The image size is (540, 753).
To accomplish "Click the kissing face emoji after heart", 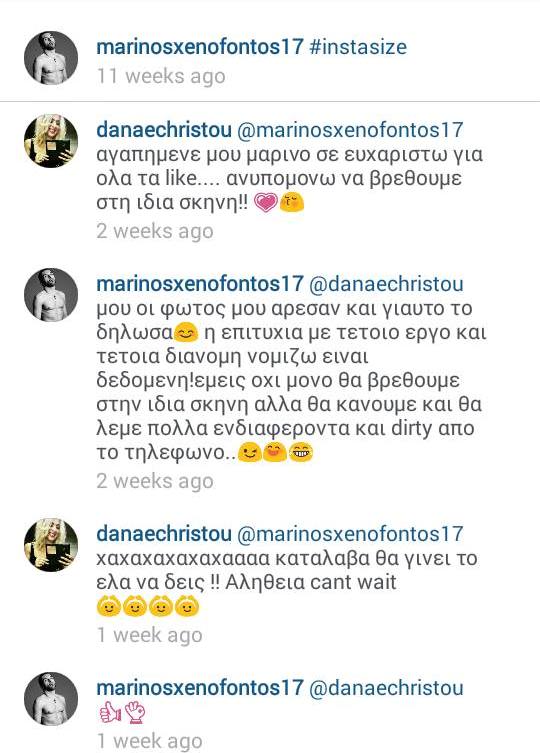I will pyautogui.click(x=292, y=203).
